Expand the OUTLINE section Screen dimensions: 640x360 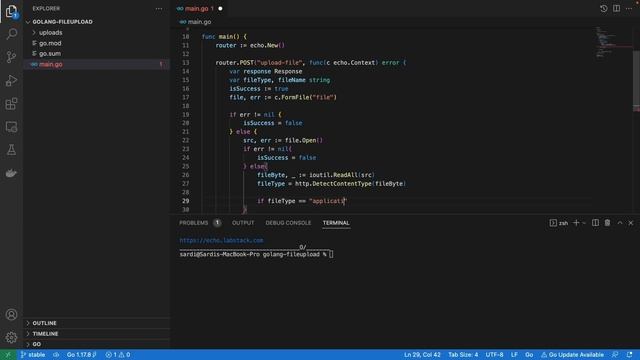(x=44, y=323)
